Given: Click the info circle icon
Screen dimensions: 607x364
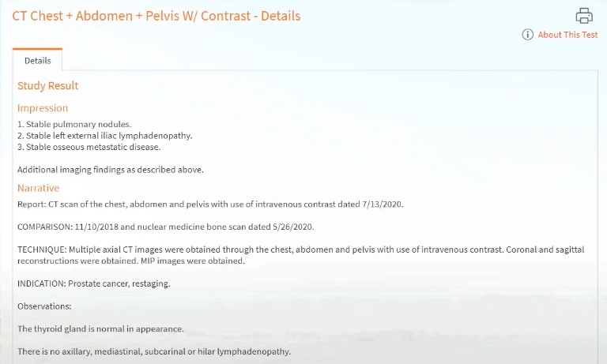Looking at the screenshot, I should click(x=528, y=35).
